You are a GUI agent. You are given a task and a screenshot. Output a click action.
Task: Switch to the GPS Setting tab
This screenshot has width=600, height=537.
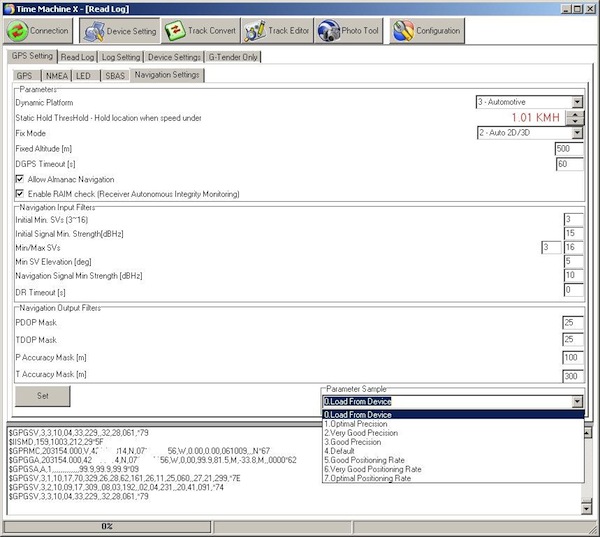(x=32, y=56)
